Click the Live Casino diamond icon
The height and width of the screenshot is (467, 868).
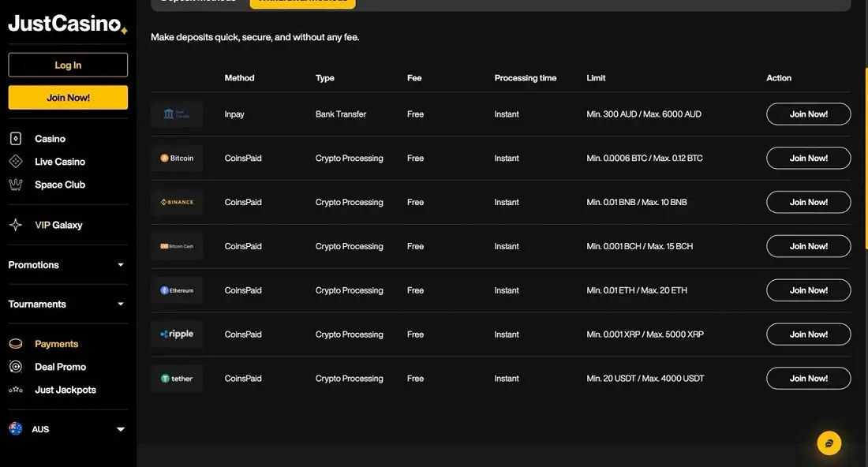[x=16, y=162]
